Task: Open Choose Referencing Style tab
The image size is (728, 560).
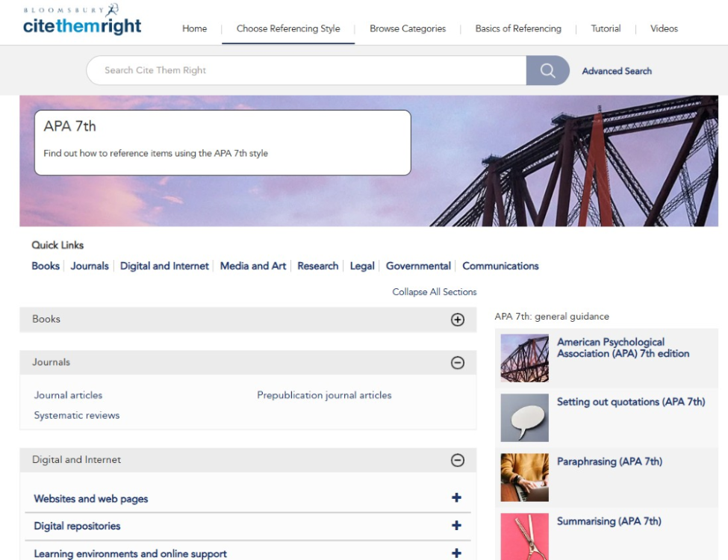Action: coord(288,29)
